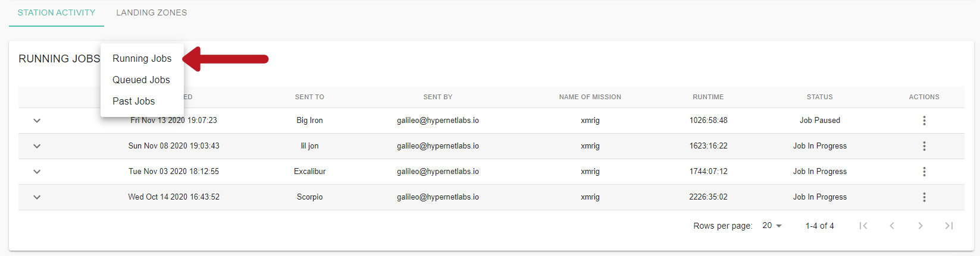This screenshot has width=980, height=256.
Task: Expand the lil jon job row
Action: tap(37, 146)
